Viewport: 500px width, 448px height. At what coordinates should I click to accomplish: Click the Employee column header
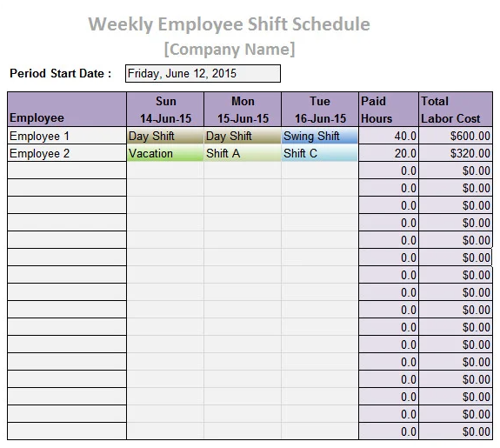67,110
